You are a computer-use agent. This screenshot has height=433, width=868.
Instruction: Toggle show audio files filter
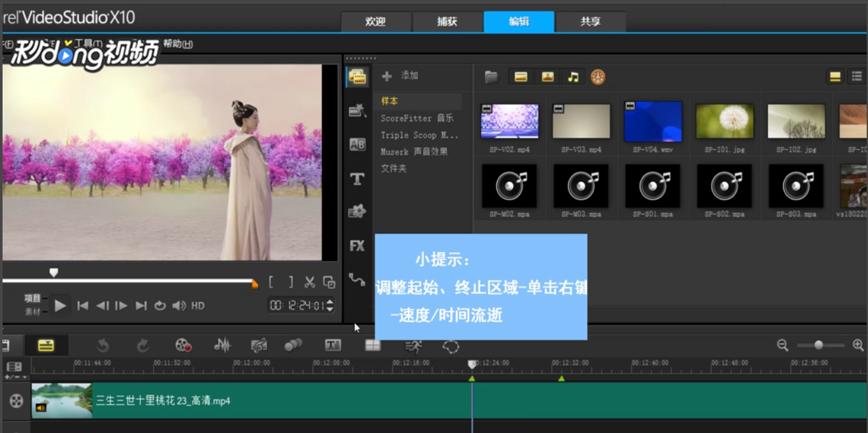(x=573, y=77)
